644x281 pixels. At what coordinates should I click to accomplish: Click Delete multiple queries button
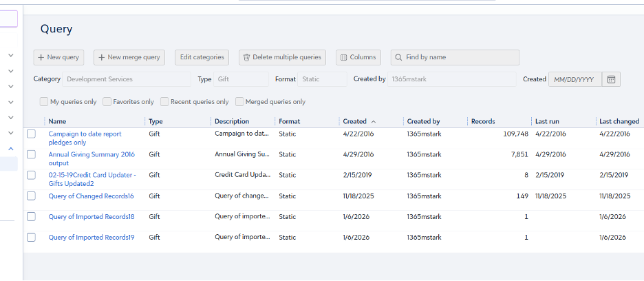click(283, 57)
